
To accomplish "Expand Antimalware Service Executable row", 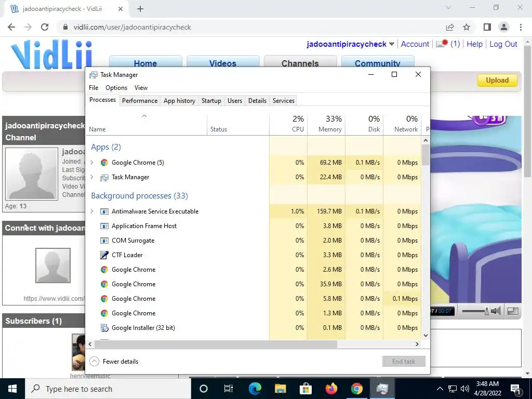I will pos(92,211).
